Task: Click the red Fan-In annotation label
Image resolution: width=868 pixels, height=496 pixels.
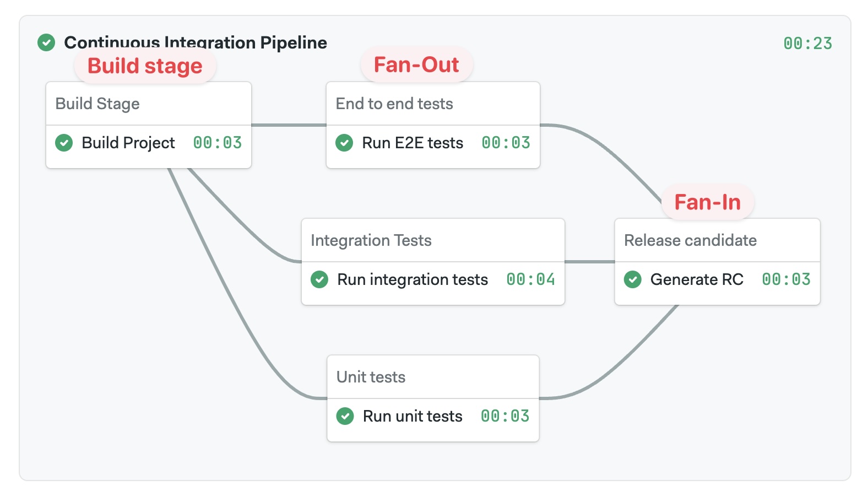Action: (x=707, y=202)
